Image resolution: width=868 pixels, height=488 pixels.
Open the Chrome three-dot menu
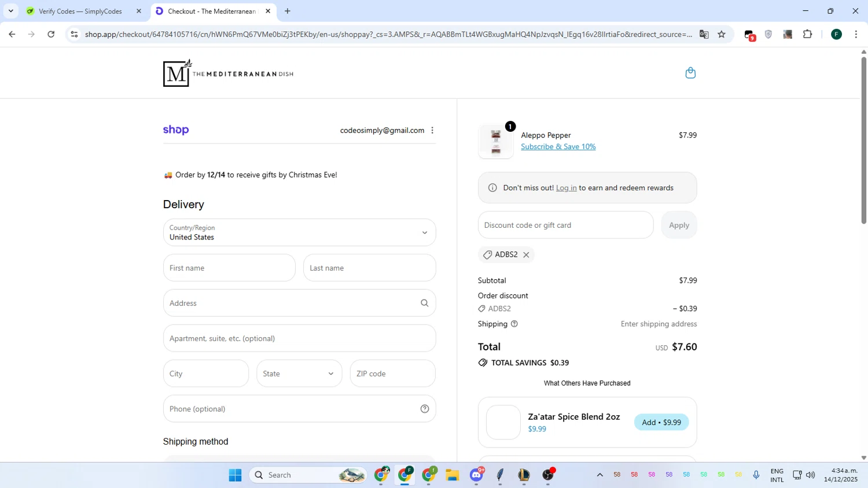tap(856, 34)
